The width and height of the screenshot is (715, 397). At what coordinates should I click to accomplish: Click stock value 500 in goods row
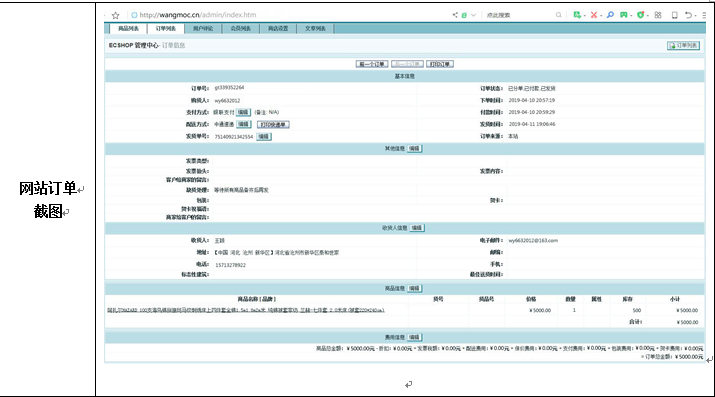637,310
